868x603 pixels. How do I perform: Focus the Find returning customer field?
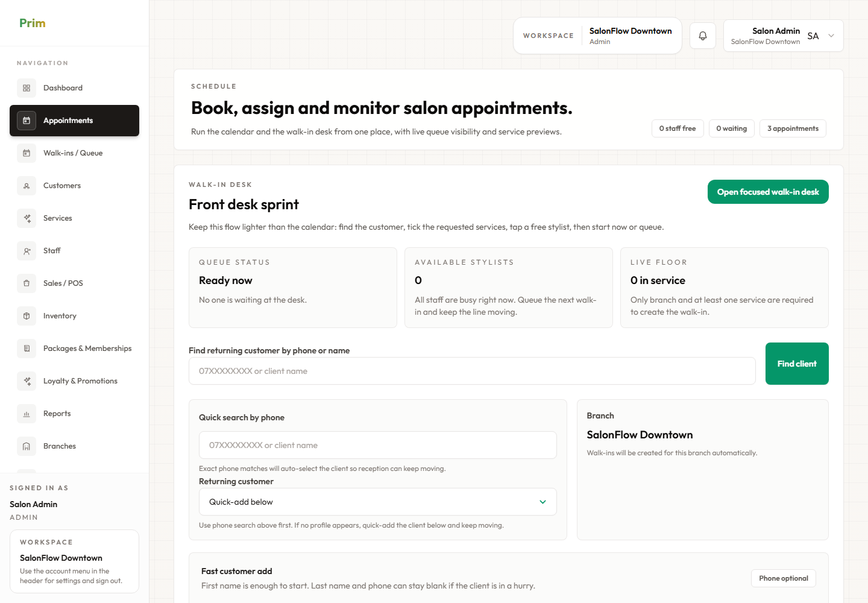(472, 371)
